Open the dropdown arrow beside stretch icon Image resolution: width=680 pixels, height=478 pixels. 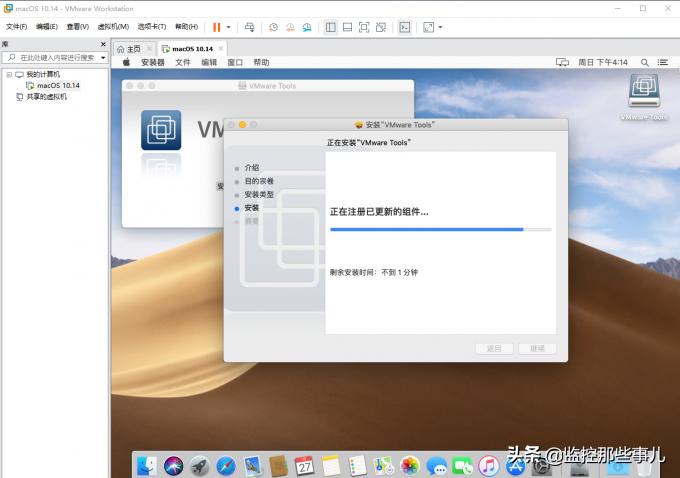coord(440,27)
